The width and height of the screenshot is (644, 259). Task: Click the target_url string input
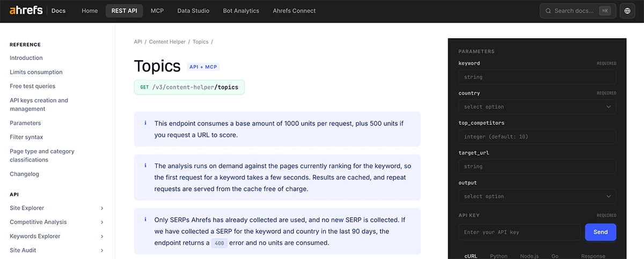click(537, 167)
